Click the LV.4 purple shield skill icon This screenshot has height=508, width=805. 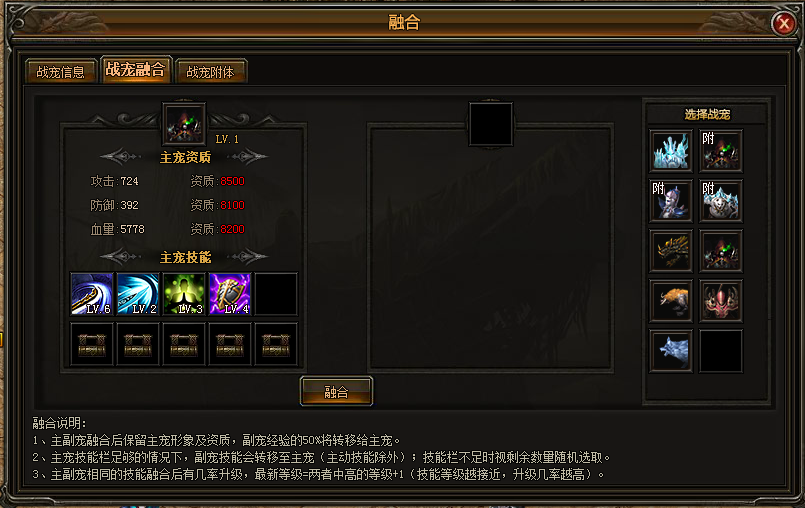tap(230, 294)
